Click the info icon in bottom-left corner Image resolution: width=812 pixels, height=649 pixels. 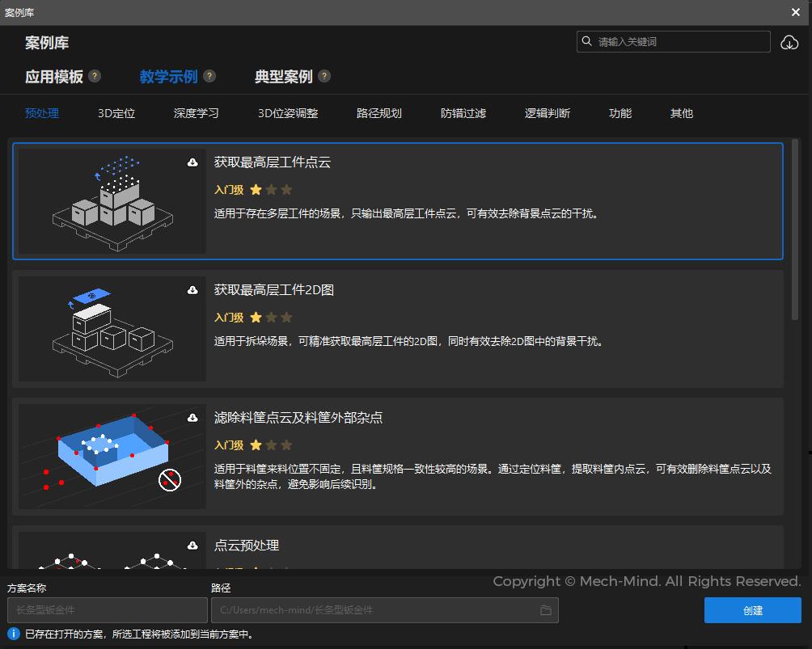coord(13,634)
